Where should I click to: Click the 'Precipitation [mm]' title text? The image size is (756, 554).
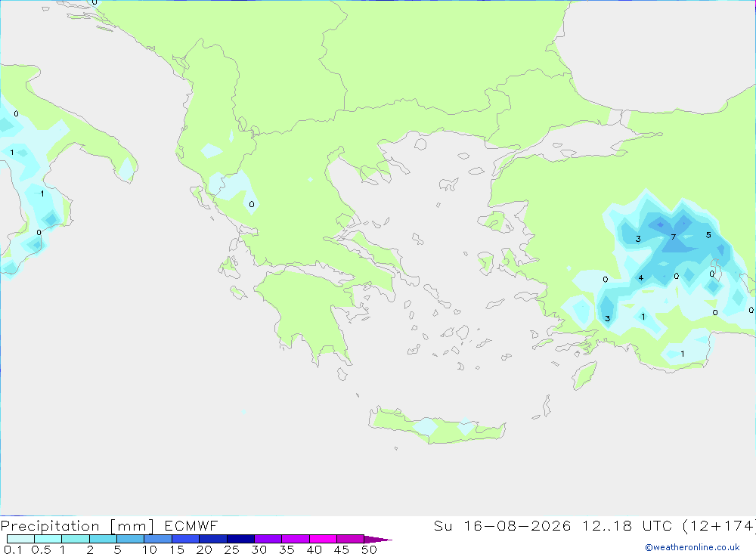click(x=77, y=526)
